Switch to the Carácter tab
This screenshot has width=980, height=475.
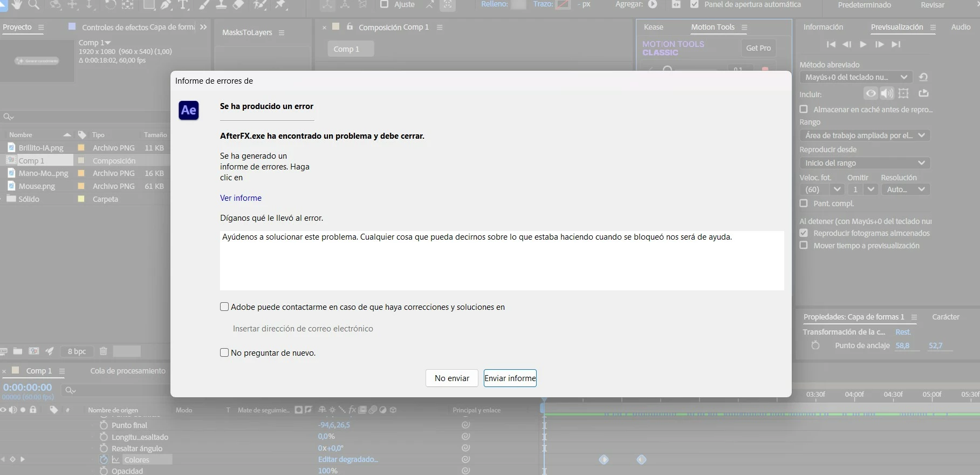pyautogui.click(x=945, y=317)
